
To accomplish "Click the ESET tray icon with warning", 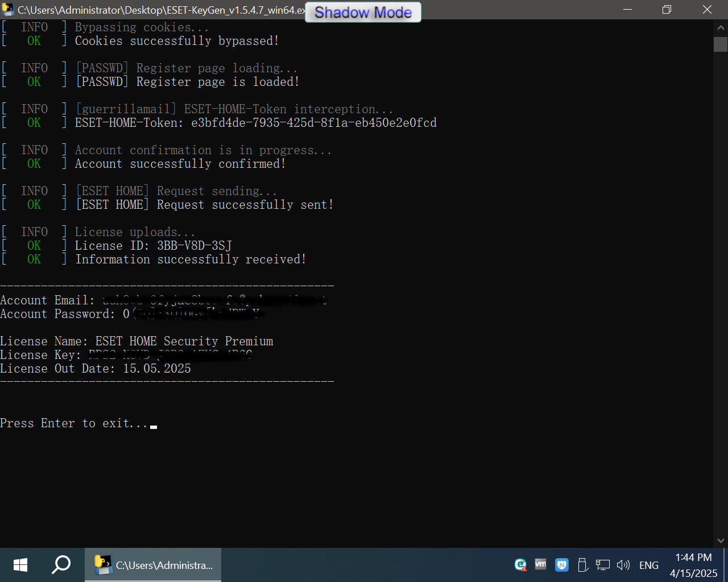I will (520, 565).
